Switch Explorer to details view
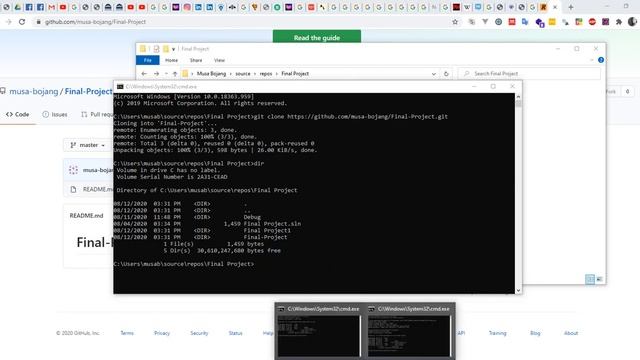 coord(590,279)
